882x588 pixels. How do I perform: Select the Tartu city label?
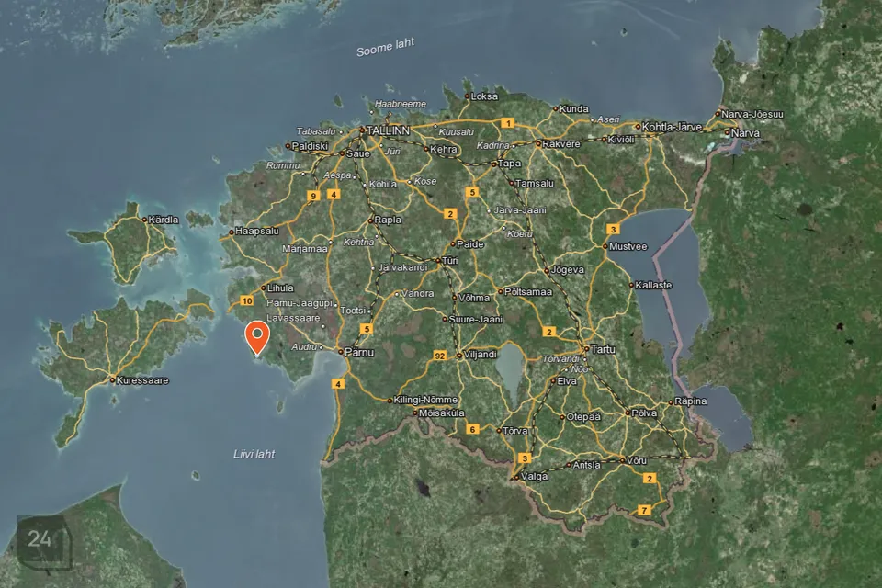coord(603,350)
